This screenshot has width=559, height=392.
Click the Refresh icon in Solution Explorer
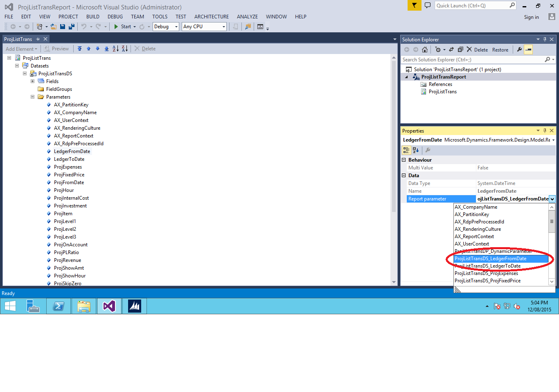451,50
